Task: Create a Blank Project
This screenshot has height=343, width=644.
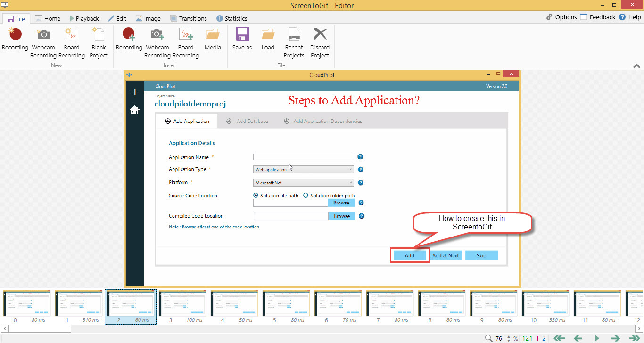Action: tap(99, 42)
